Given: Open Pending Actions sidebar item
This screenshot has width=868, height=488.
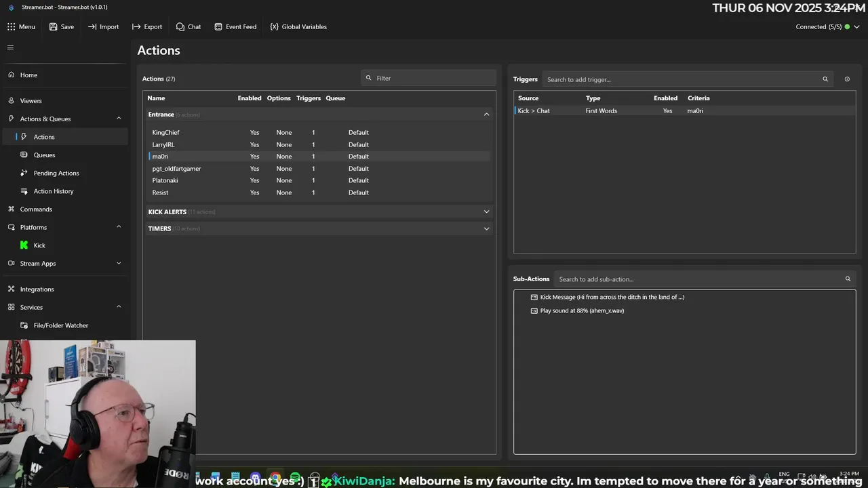Looking at the screenshot, I should coord(56,173).
